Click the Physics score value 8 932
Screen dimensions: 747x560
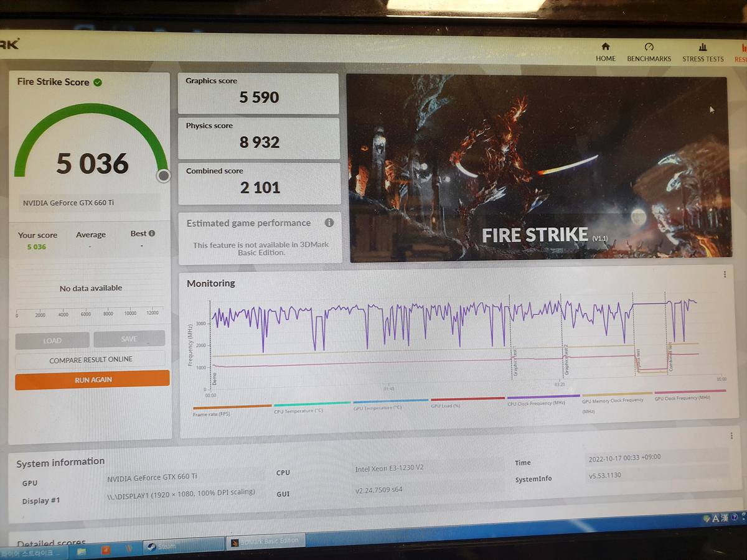[260, 142]
